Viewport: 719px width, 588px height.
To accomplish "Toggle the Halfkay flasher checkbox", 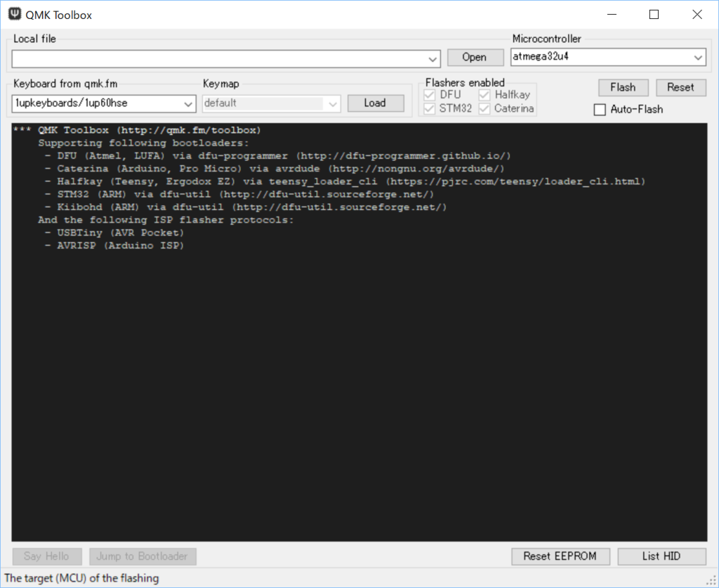I will tap(484, 95).
